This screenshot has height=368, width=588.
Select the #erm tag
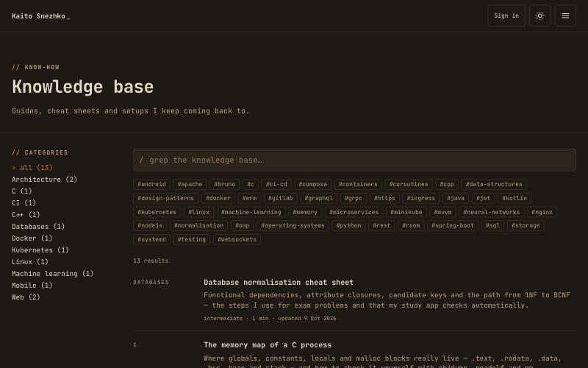click(249, 198)
